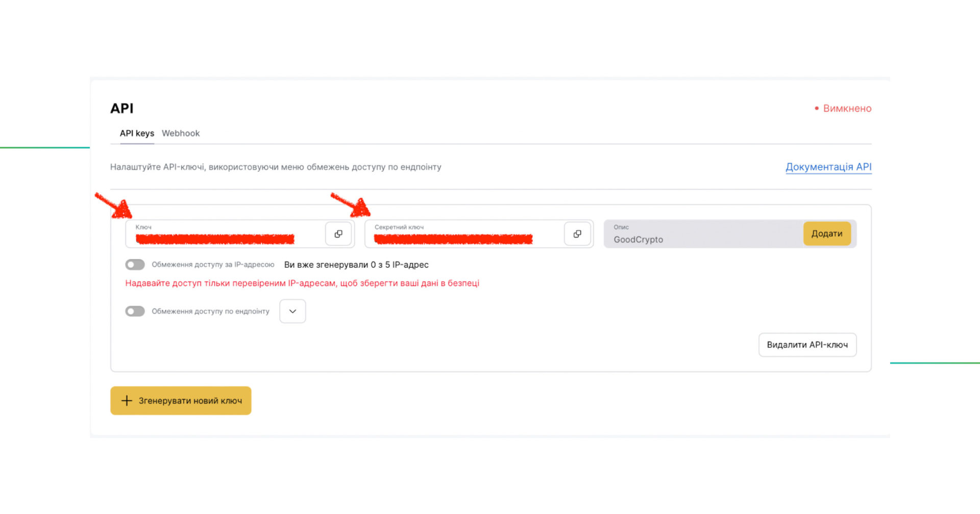
Task: Click the 'Обмеження доступу по ендпоінту' label
Action: pyautogui.click(x=210, y=312)
